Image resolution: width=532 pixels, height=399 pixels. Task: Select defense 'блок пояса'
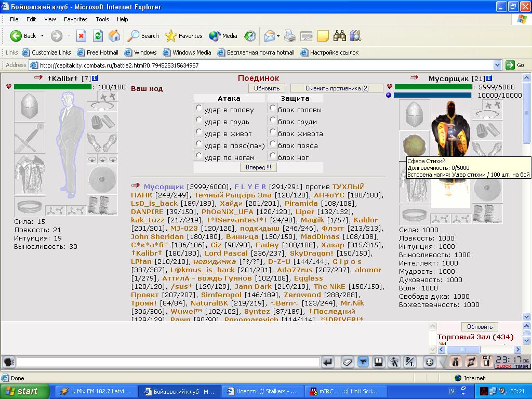click(272, 144)
